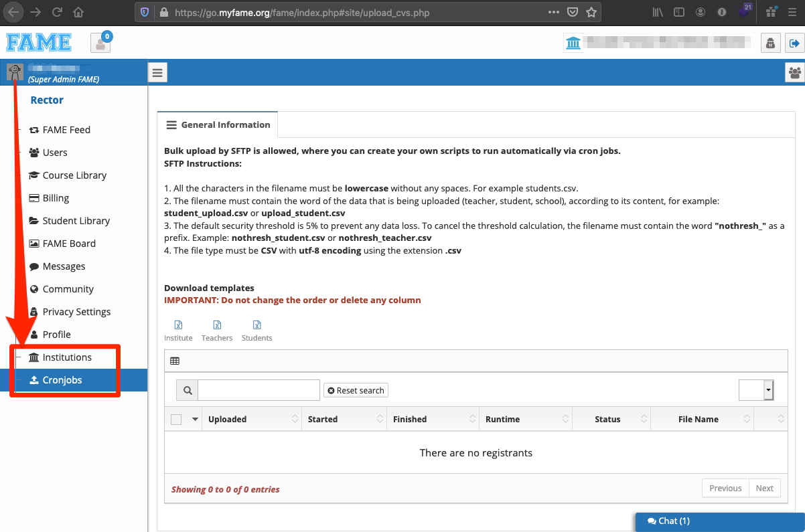Open the dropdown arrow beside select-all checkbox

[x=196, y=420]
